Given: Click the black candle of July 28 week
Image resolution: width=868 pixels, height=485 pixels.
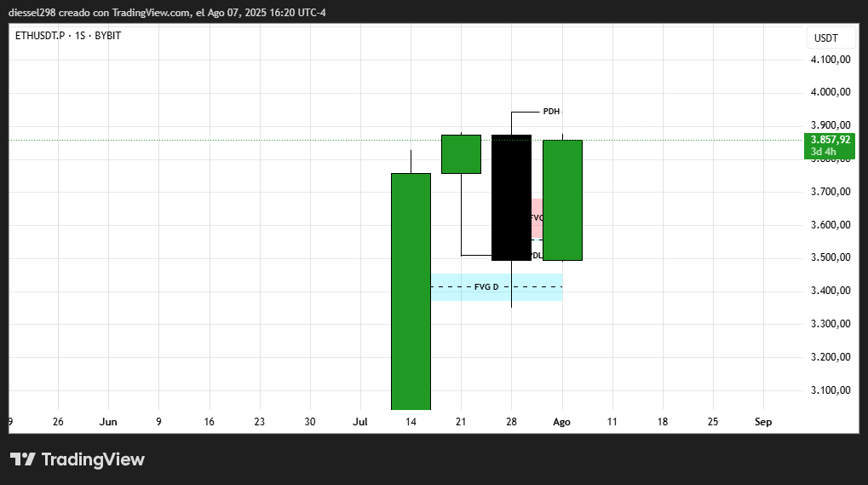Looking at the screenshot, I should pos(511,198).
